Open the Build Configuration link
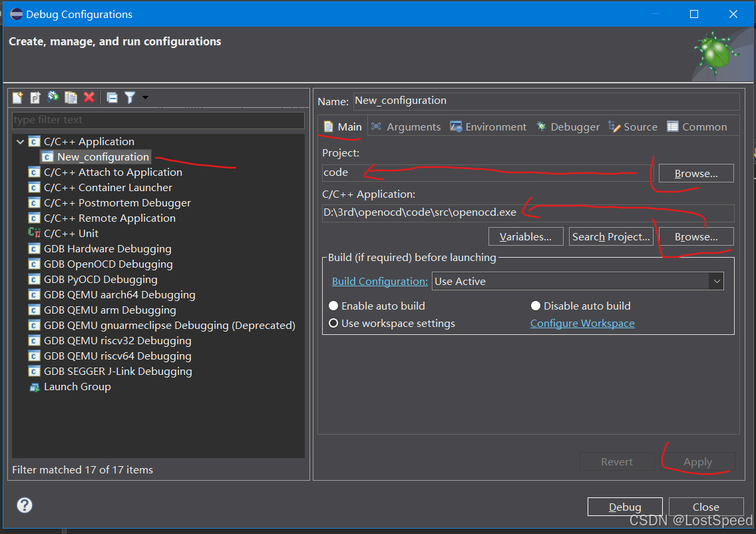 click(380, 282)
